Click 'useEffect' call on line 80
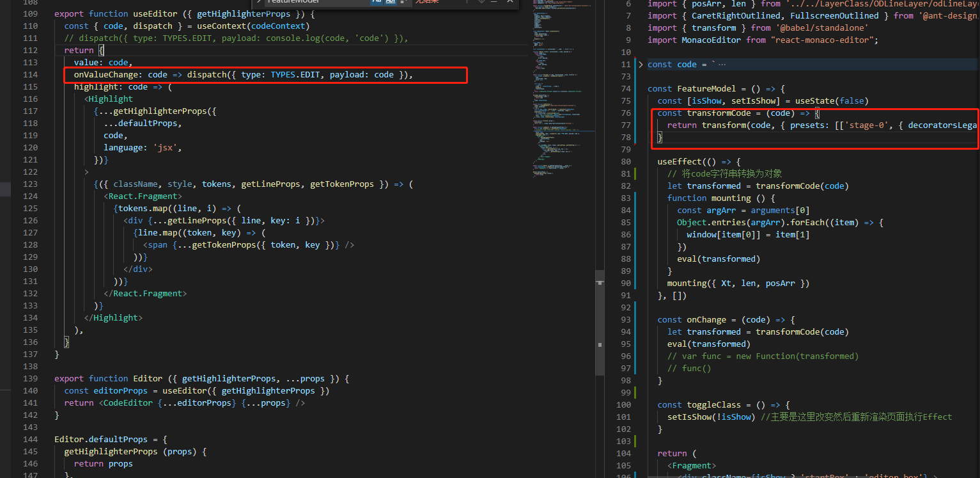This screenshot has height=478, width=980. coord(680,162)
